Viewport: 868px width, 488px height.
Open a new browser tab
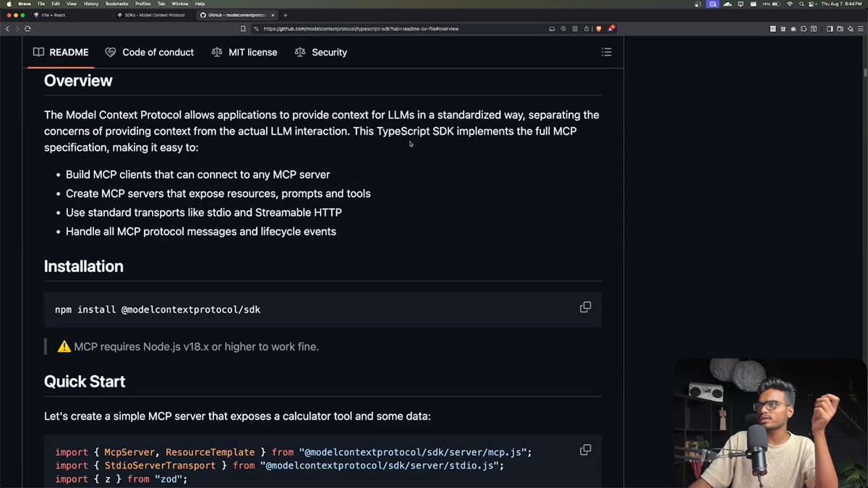pos(285,14)
